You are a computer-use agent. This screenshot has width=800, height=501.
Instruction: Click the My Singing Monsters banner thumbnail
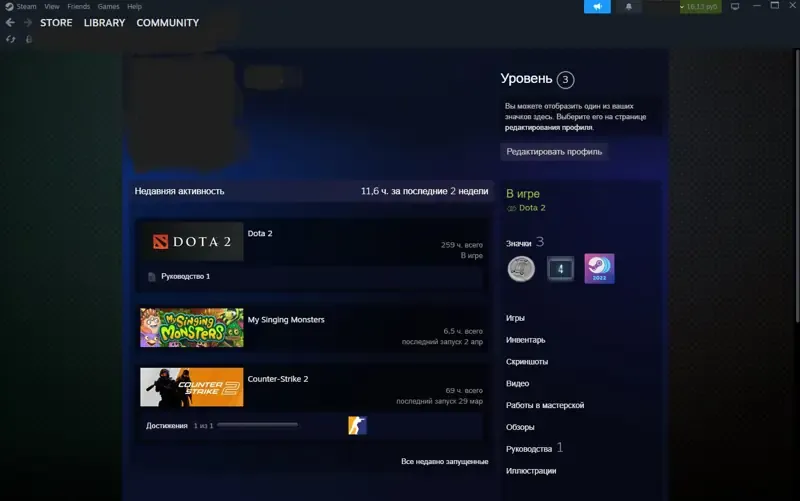tap(192, 328)
